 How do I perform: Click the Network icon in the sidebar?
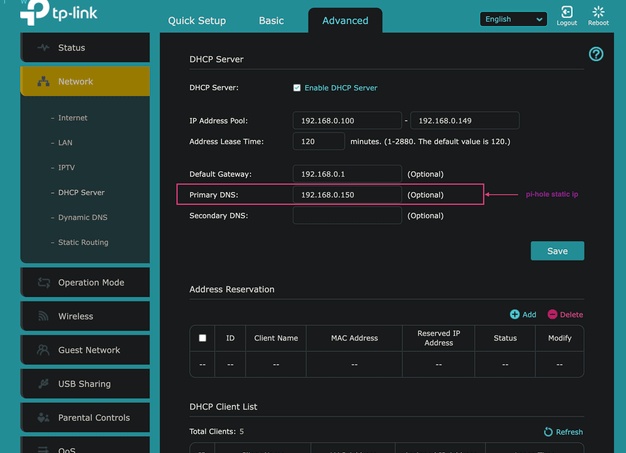tap(43, 81)
